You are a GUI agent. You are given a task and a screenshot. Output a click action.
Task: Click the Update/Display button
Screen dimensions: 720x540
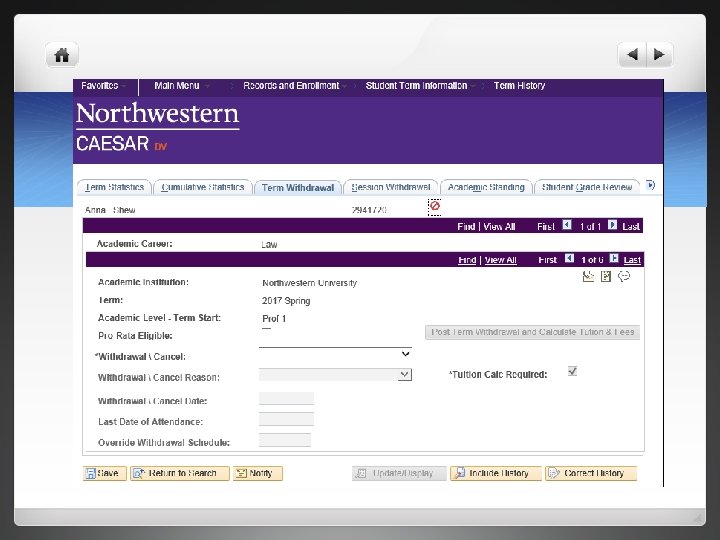point(399,473)
